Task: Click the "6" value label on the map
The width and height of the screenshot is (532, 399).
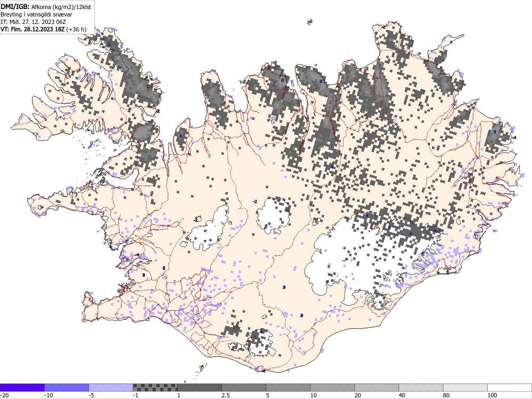Action: point(181,136)
